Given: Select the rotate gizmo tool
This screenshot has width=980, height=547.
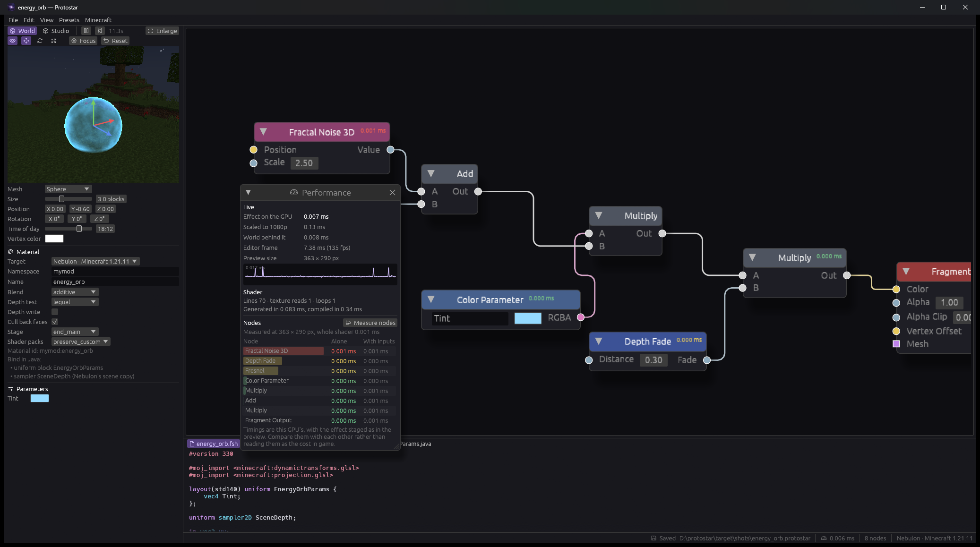Looking at the screenshot, I should coord(40,41).
